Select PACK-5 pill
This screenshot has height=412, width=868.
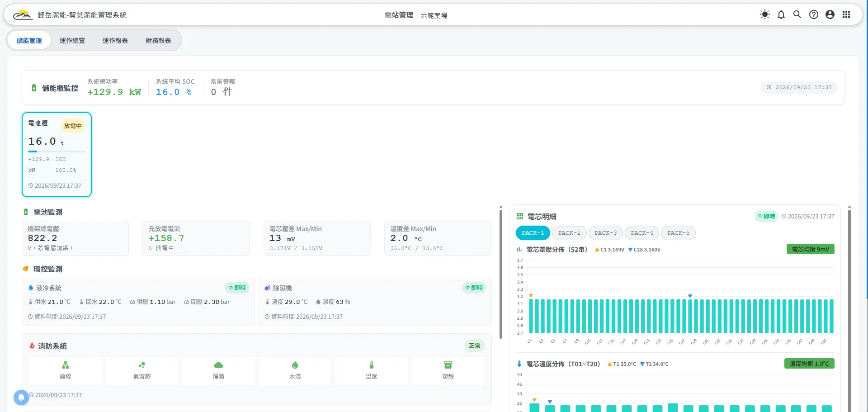[678, 233]
